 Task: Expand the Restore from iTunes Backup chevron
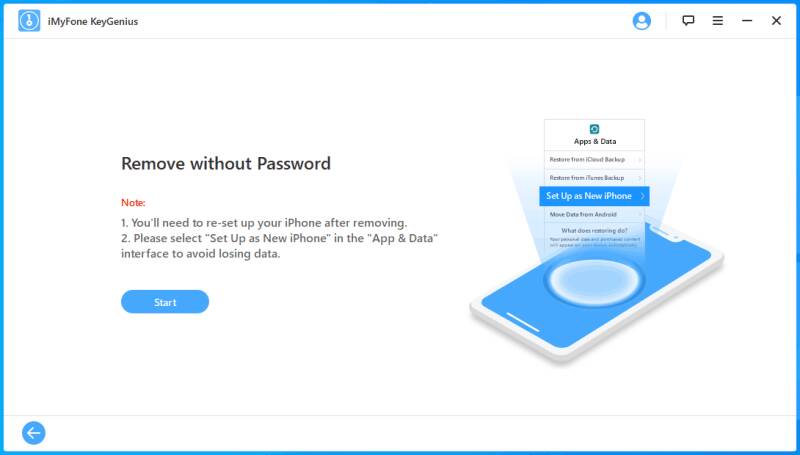(640, 178)
